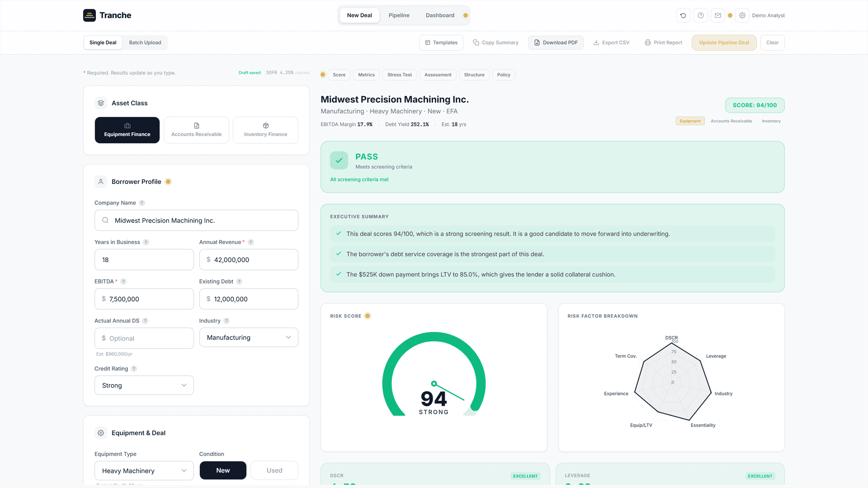868x488 pixels.
Task: Click Update Pipeline Deal button
Action: [x=724, y=42]
